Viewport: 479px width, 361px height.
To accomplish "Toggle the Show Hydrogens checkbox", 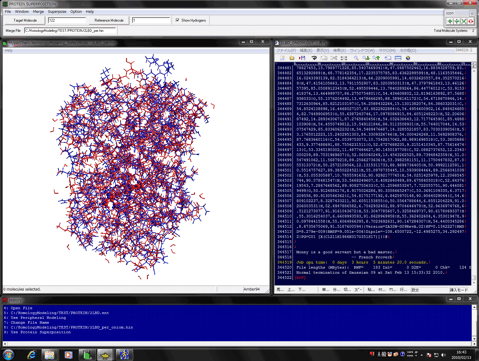I will 177,20.
